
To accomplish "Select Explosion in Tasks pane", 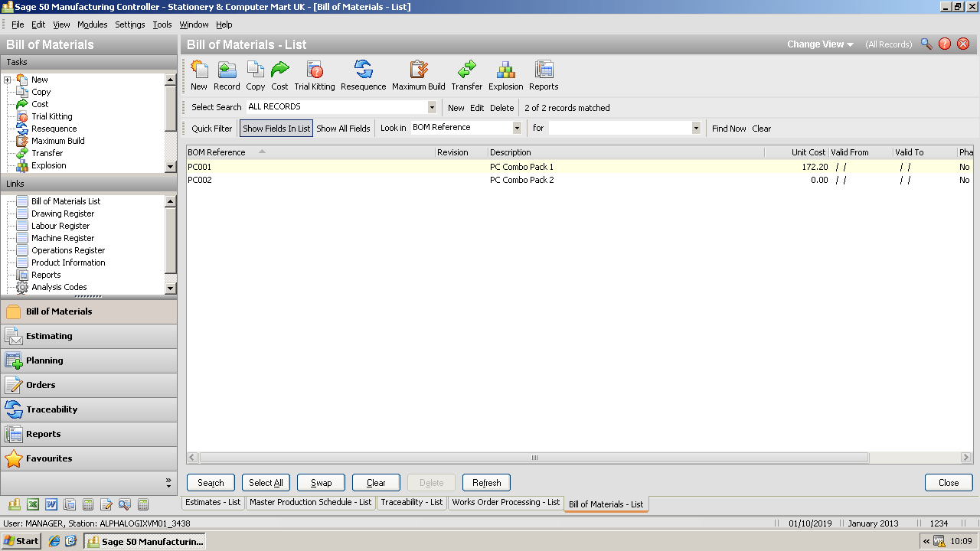I will coord(48,165).
